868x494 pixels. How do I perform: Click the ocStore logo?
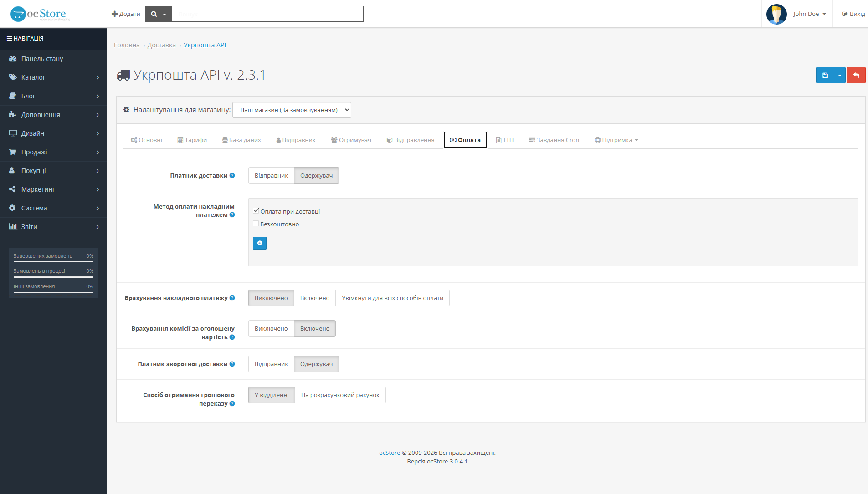point(41,14)
